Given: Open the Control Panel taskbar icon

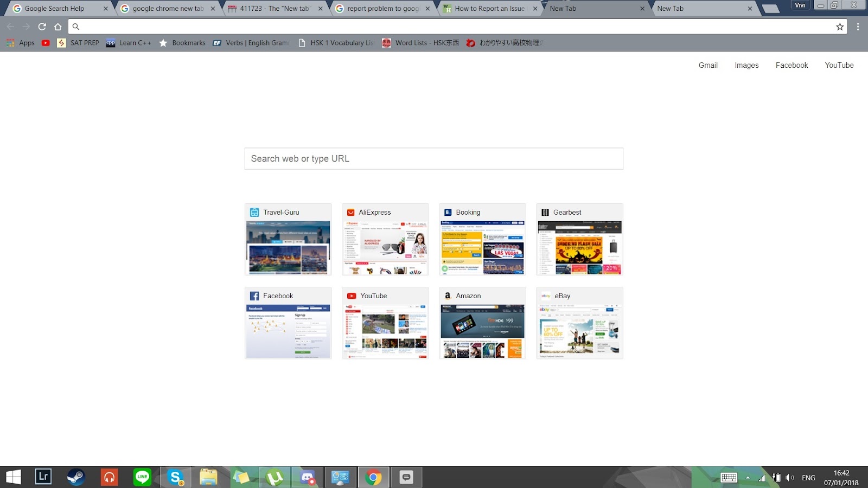Looking at the screenshot, I should pos(341,477).
